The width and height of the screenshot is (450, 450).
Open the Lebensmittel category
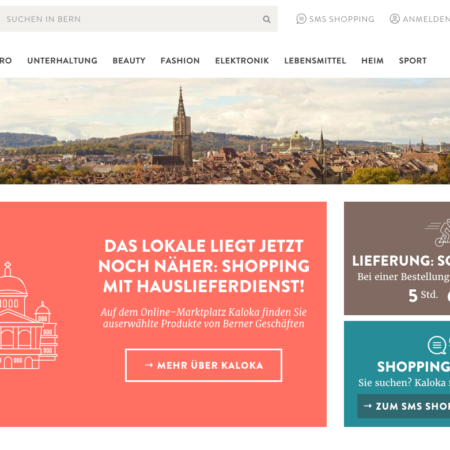[x=315, y=61]
